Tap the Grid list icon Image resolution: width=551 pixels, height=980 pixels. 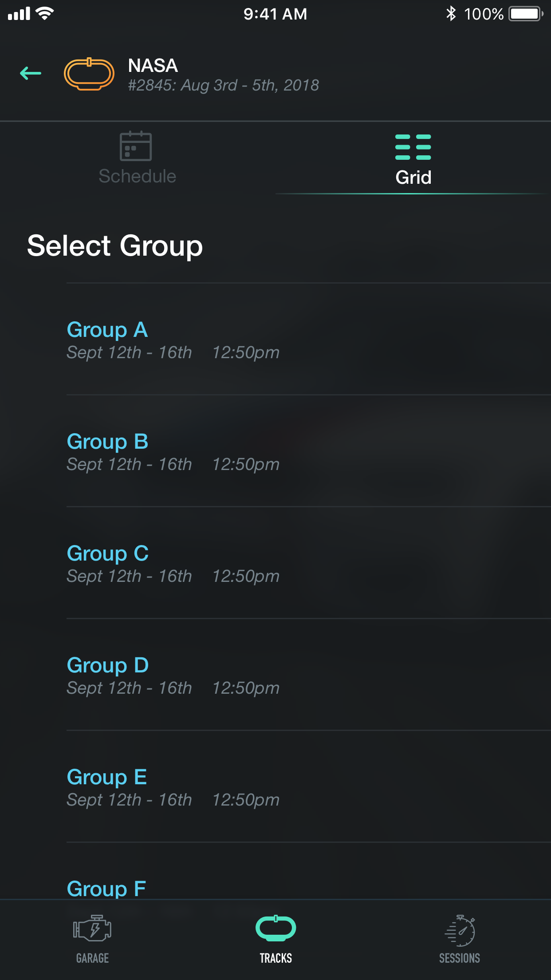point(413,147)
